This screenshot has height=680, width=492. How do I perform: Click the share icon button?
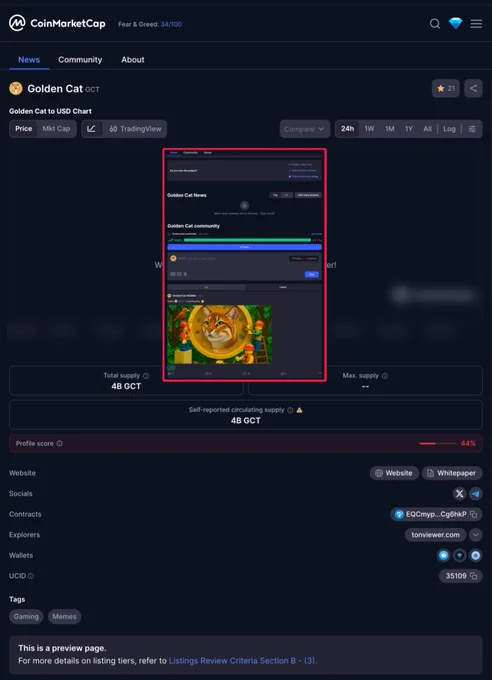pyautogui.click(x=473, y=88)
